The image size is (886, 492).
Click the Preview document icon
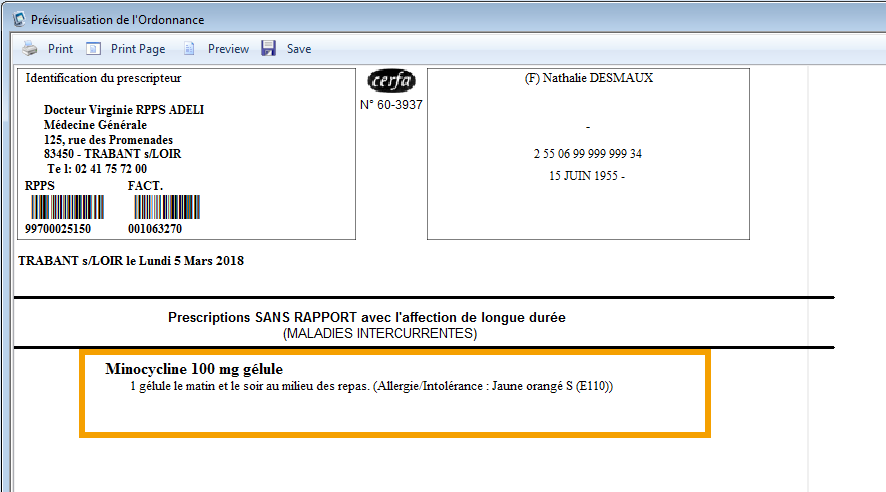189,48
